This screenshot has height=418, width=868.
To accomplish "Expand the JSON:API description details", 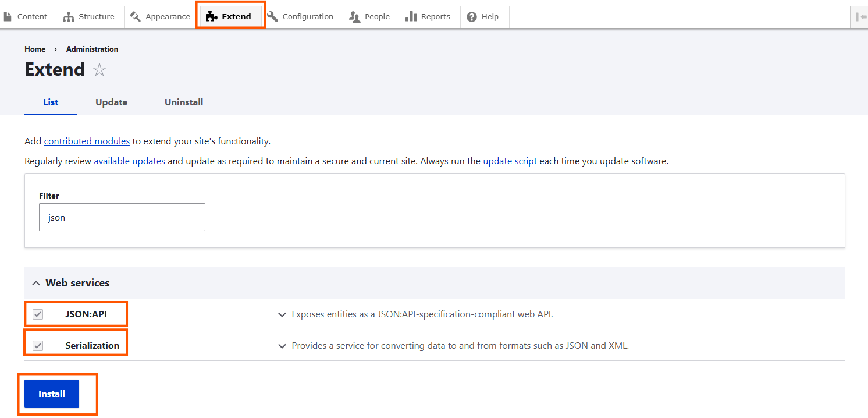I will point(282,314).
